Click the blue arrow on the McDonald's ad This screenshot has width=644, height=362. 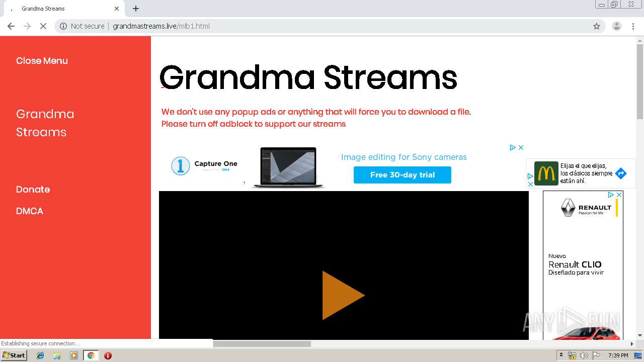pos(621,173)
